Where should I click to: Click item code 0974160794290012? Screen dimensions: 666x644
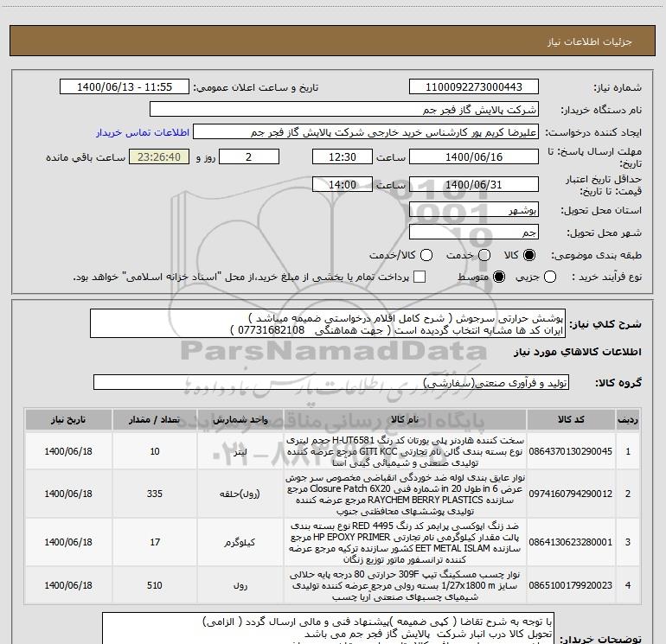click(x=571, y=494)
